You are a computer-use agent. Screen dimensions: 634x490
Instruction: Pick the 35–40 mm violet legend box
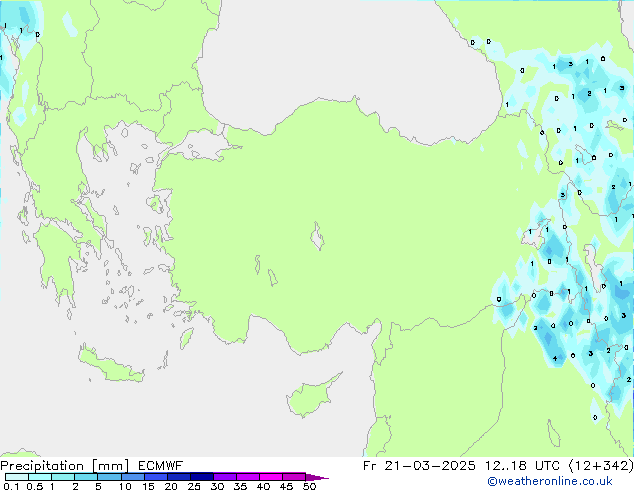[247, 477]
